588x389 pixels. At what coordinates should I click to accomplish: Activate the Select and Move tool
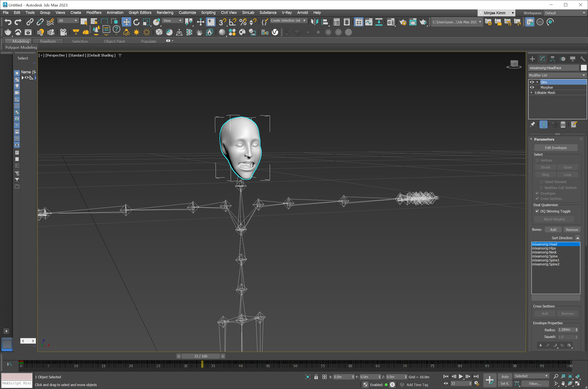[x=126, y=22]
